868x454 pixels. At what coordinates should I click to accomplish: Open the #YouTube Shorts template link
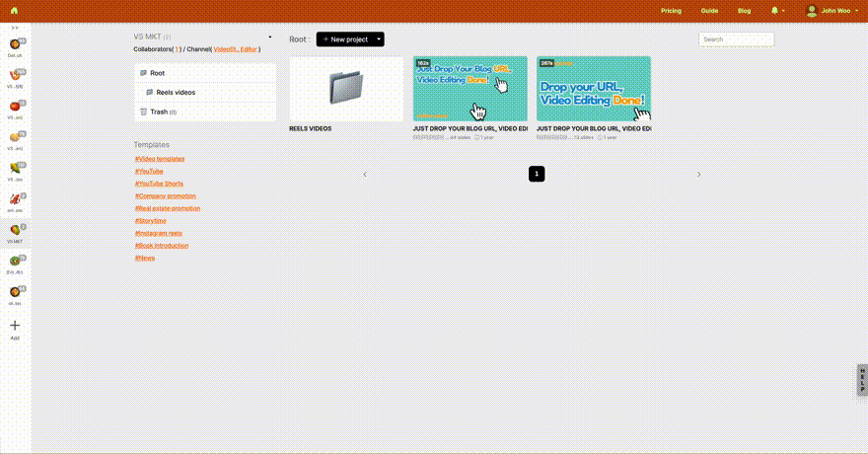(159, 184)
